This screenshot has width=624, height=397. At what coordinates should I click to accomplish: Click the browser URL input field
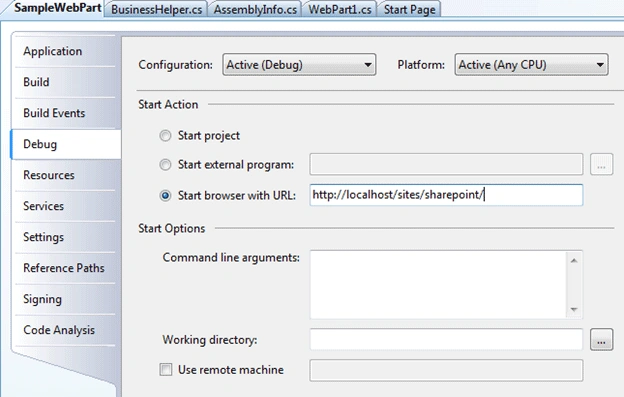[x=446, y=195]
